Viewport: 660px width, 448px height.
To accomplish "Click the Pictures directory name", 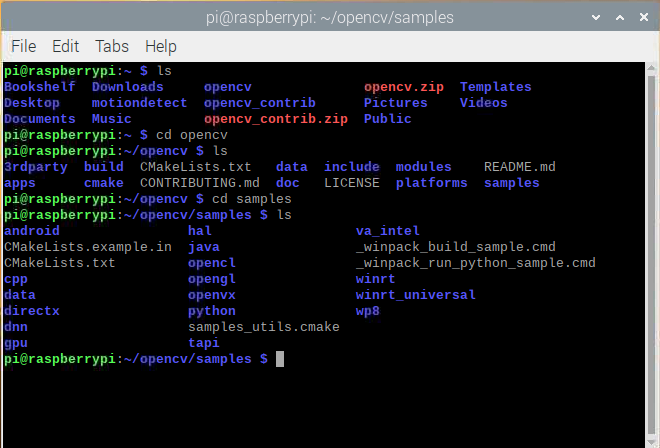I will pyautogui.click(x=395, y=103).
